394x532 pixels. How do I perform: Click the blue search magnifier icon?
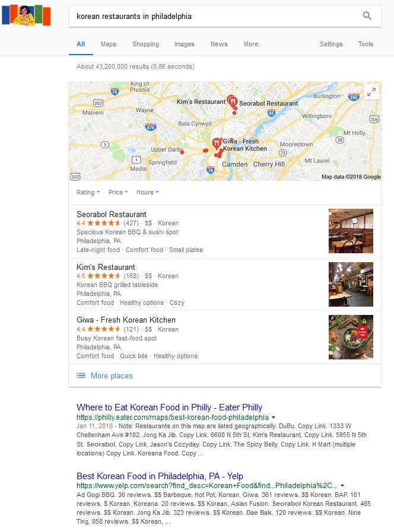(x=367, y=15)
